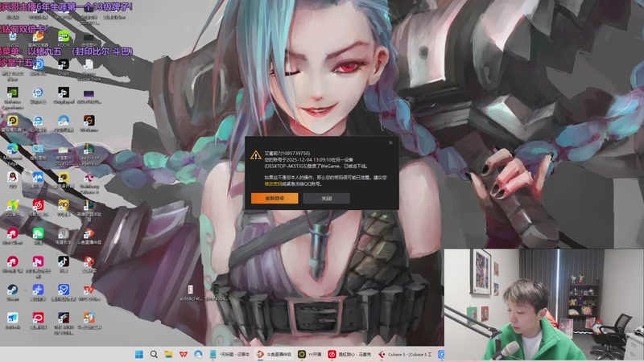This screenshot has height=362, width=644.
Task: Switch to Douyu streaming companion taskbar window
Action: 275,354
